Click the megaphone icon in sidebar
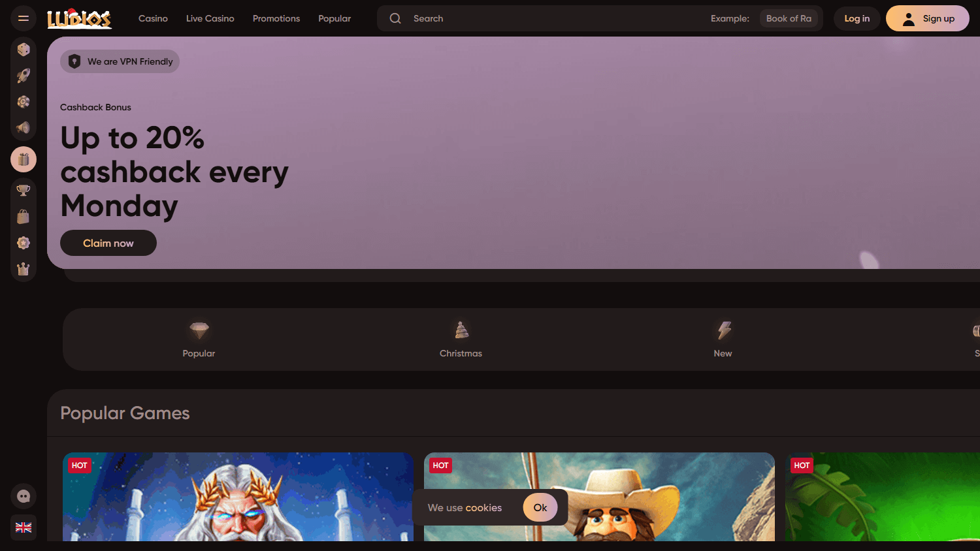Screen dimensions: 980x551 point(24,128)
